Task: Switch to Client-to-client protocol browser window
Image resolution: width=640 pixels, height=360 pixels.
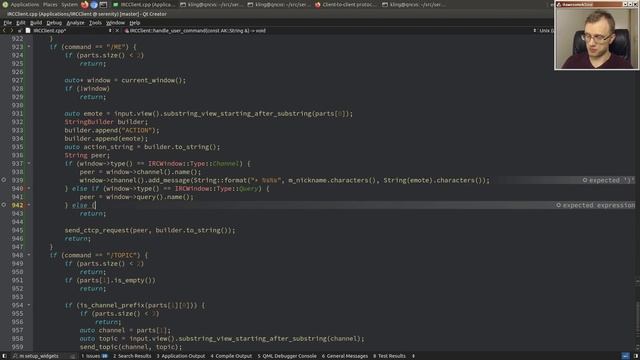Action: point(347,4)
